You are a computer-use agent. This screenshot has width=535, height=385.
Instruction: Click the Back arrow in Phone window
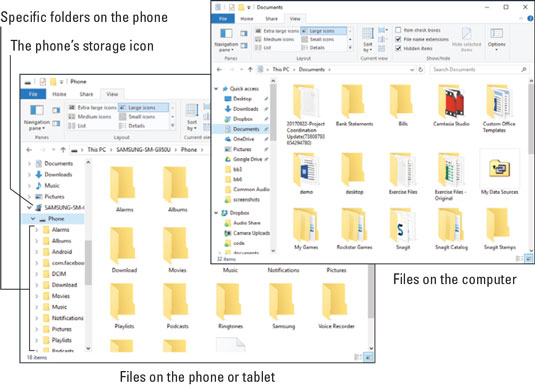click(x=29, y=149)
